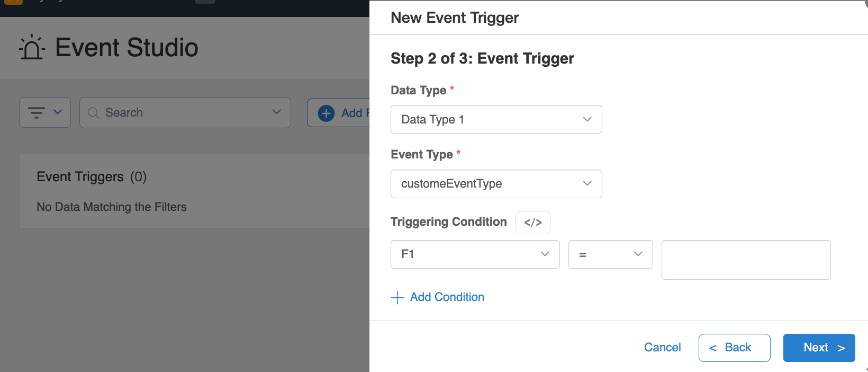Click the blue plus Add icon
Image resolution: width=868 pixels, height=372 pixels.
(326, 113)
